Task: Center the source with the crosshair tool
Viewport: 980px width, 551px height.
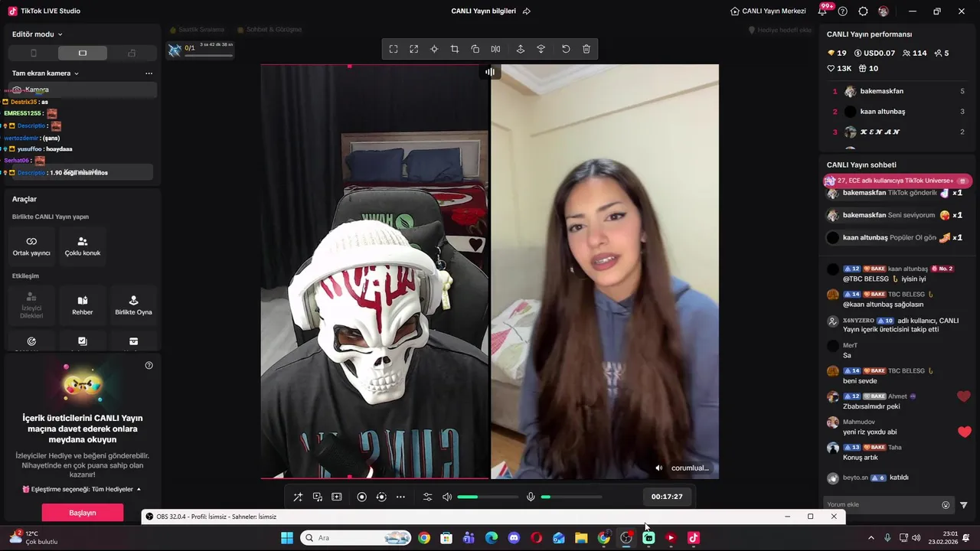Action: 434,49
